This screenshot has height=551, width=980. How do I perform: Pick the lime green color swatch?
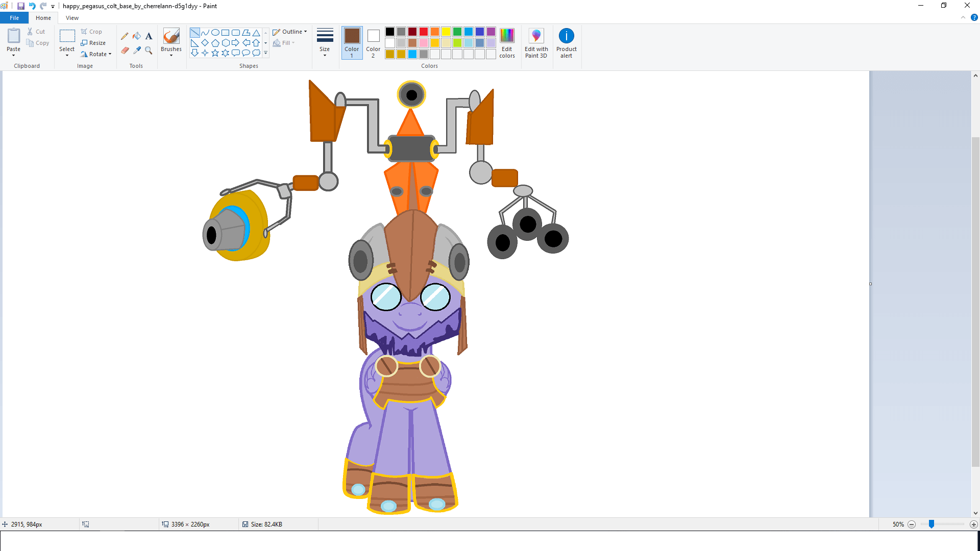[457, 43]
